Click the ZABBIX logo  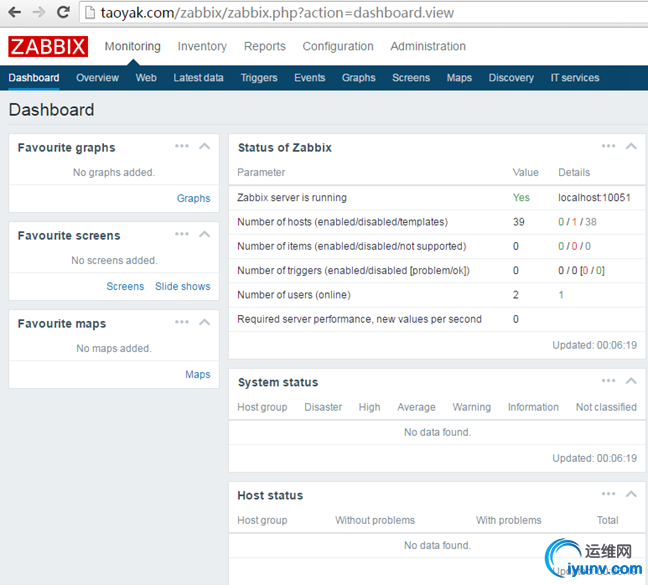pos(48,46)
